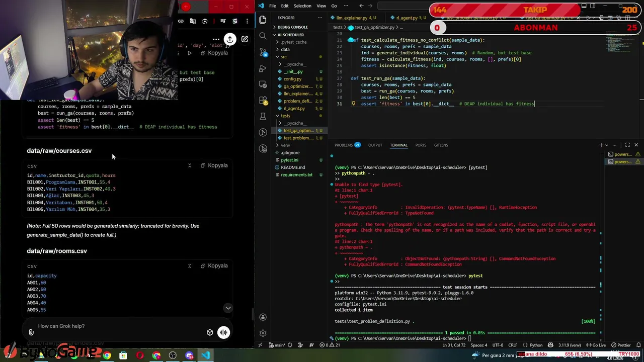The width and height of the screenshot is (644, 362).
Task: Open Extensions view in activity bar
Action: pos(263,101)
